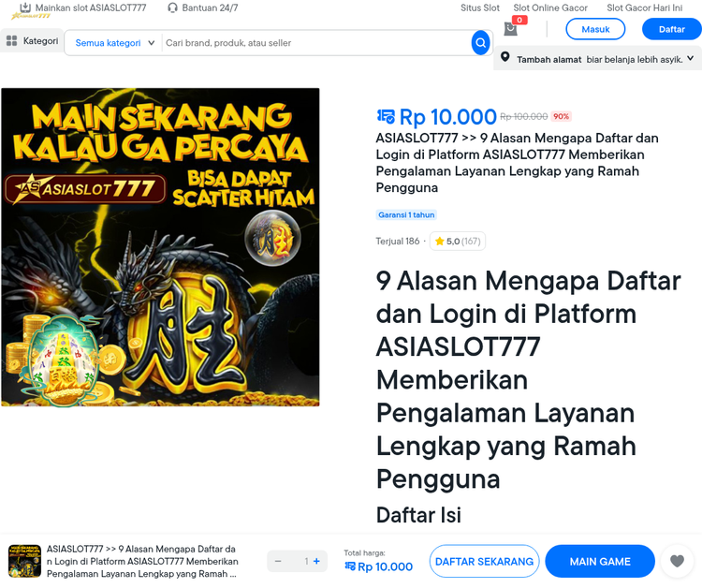
Task: Open Slot Gacor Hari Ini menu item
Action: [x=644, y=8]
